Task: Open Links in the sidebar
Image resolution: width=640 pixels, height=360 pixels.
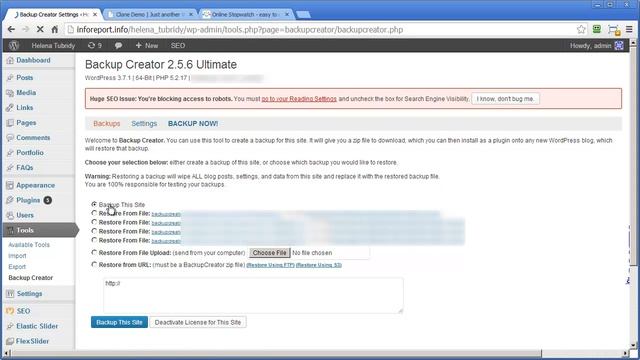Action: tap(24, 108)
